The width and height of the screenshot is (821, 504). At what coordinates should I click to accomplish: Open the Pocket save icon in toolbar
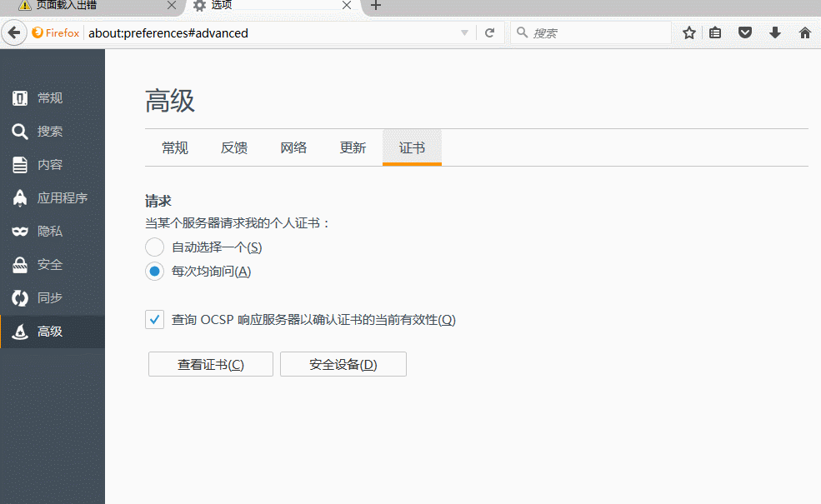(744, 32)
